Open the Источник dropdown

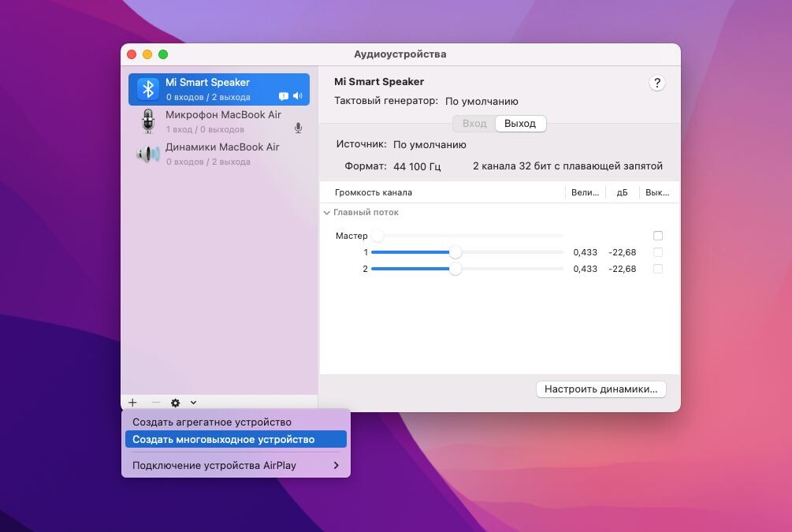click(429, 144)
